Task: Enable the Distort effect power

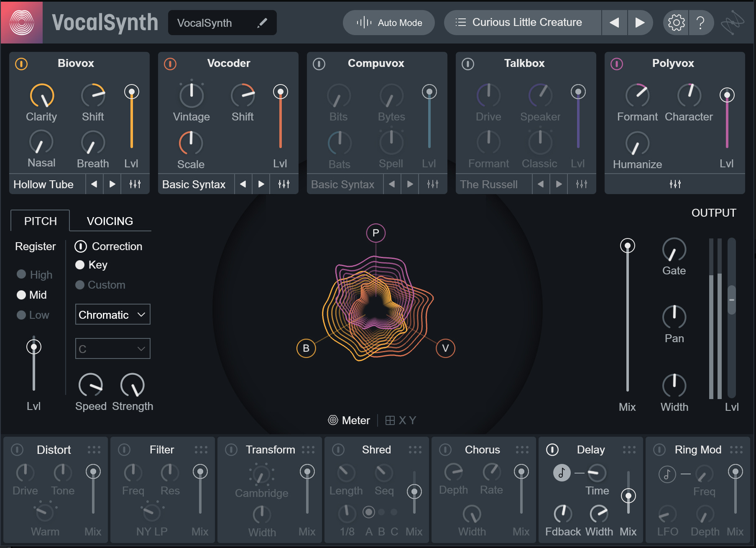Action: tap(17, 450)
